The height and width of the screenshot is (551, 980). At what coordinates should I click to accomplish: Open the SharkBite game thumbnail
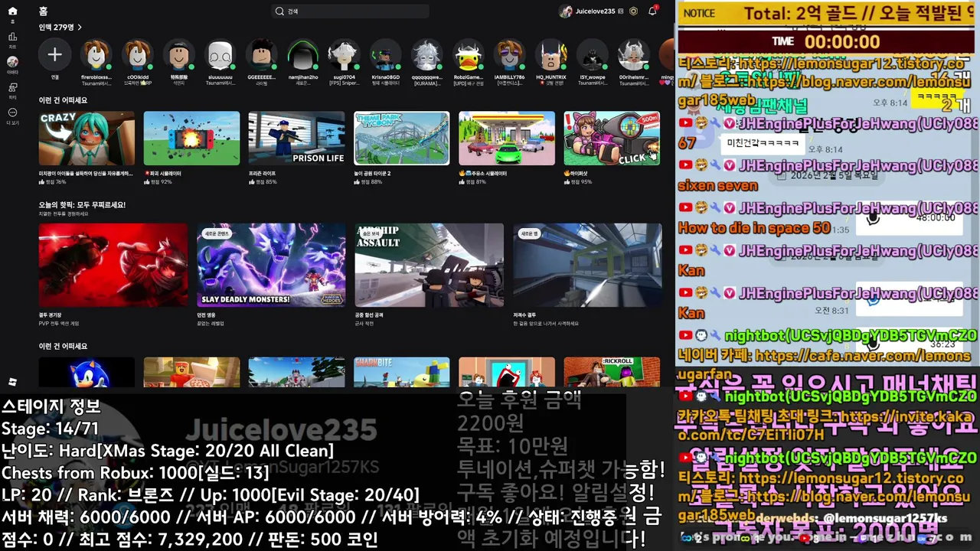[402, 372]
